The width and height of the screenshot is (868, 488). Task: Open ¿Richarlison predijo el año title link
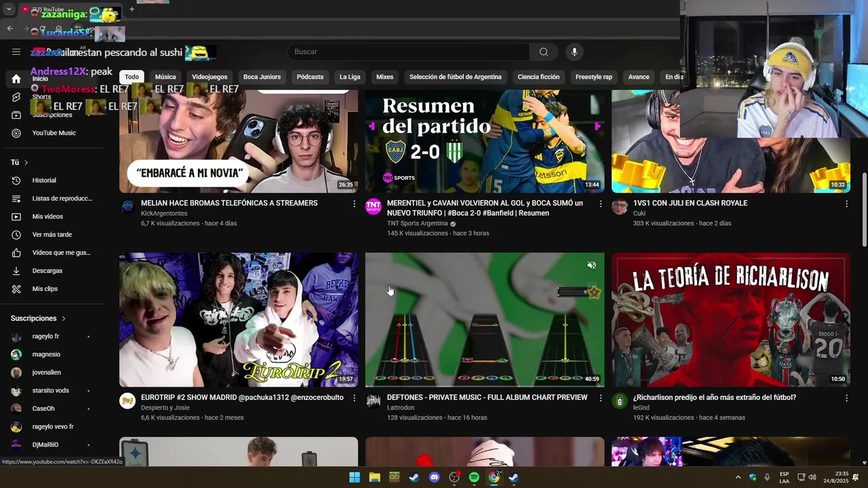(715, 398)
